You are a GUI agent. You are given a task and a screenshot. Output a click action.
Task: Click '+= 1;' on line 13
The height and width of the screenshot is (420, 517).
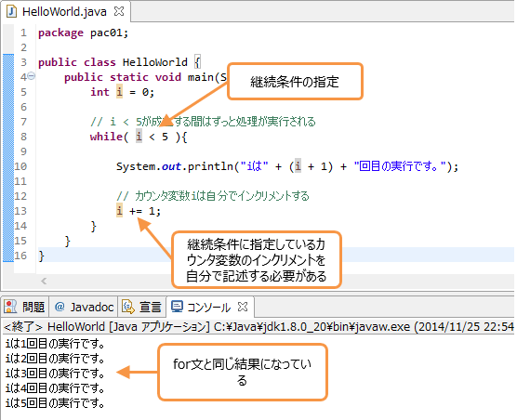pos(145,211)
